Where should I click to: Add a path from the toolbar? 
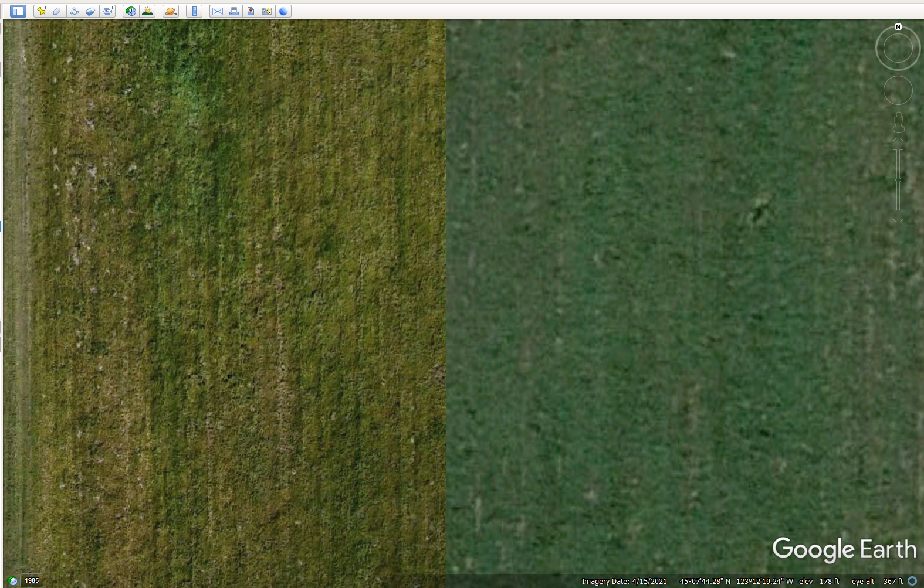[x=75, y=11]
